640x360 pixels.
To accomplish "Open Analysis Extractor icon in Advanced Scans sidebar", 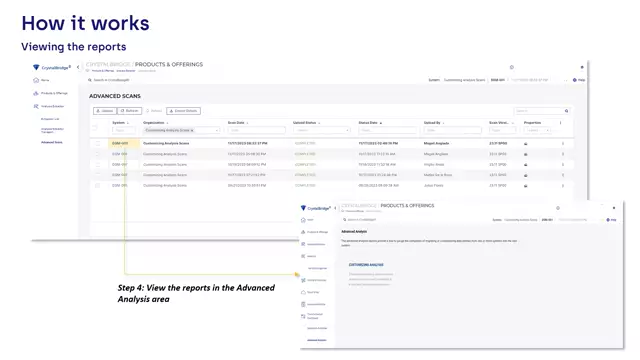I will coord(36,106).
